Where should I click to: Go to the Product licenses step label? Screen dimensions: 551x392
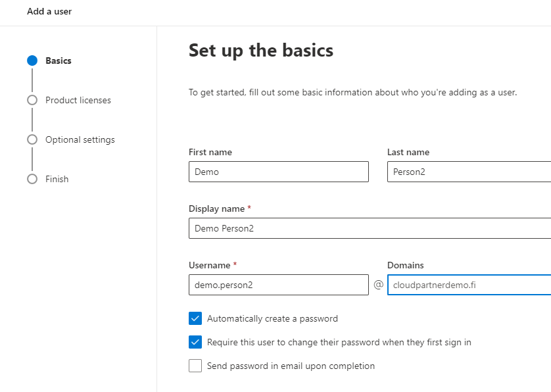point(78,100)
